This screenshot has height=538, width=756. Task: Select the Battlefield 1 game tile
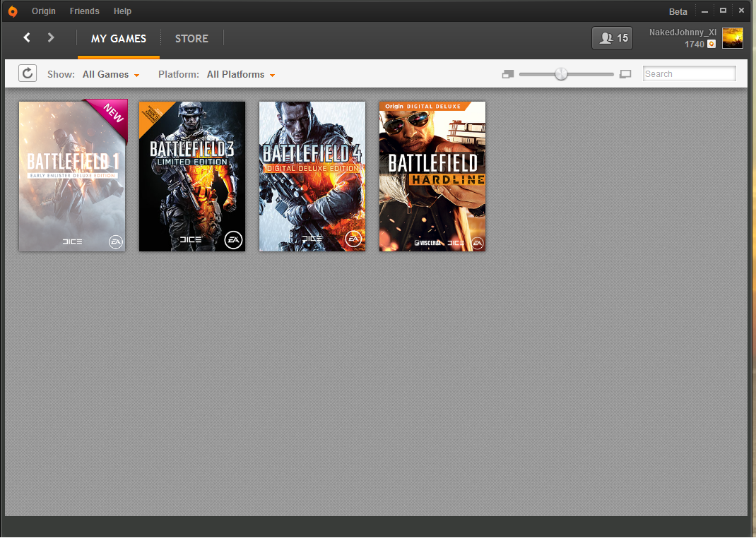pyautogui.click(x=72, y=177)
